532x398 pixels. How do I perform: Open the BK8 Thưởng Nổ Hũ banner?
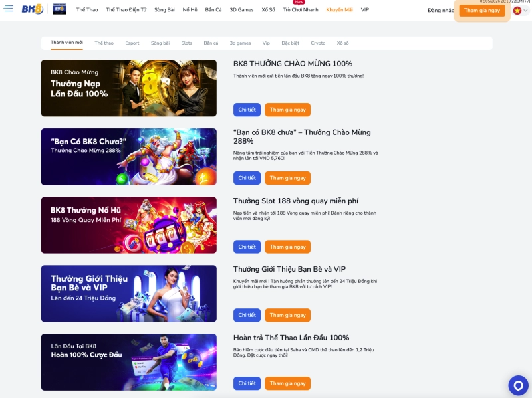129,225
